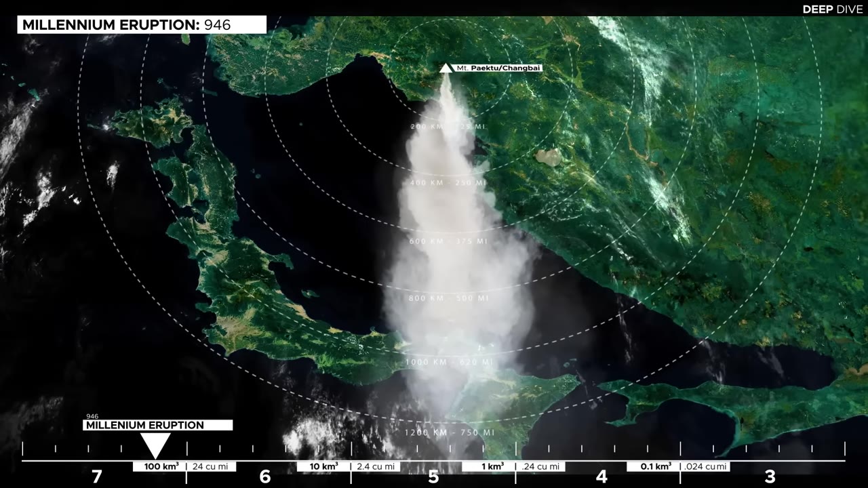The image size is (868, 488).
Task: Click scale number 5
Action: [433, 477]
